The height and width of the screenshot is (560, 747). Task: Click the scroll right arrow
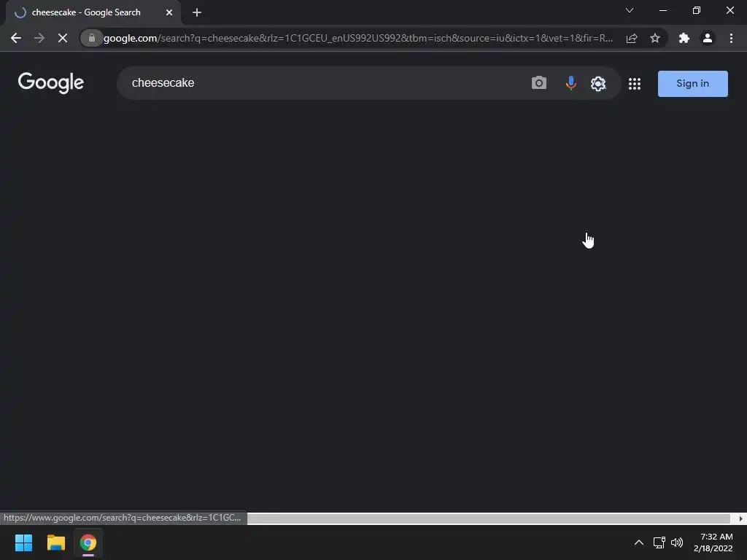click(740, 518)
